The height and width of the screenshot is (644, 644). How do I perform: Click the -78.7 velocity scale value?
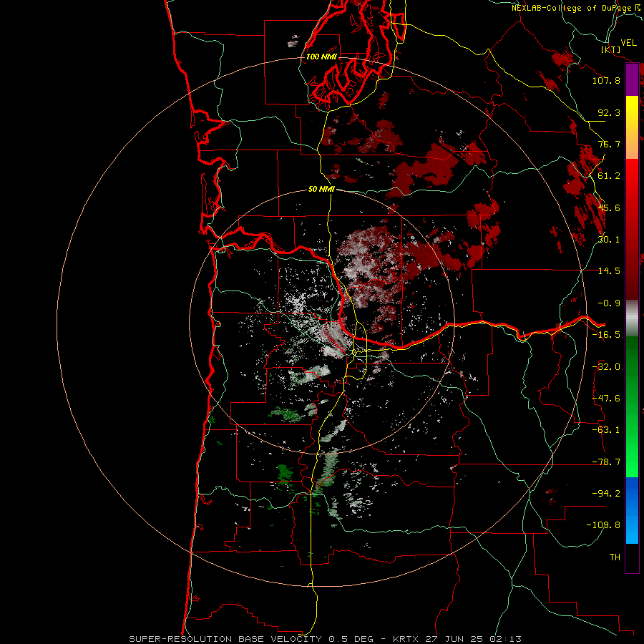606,462
